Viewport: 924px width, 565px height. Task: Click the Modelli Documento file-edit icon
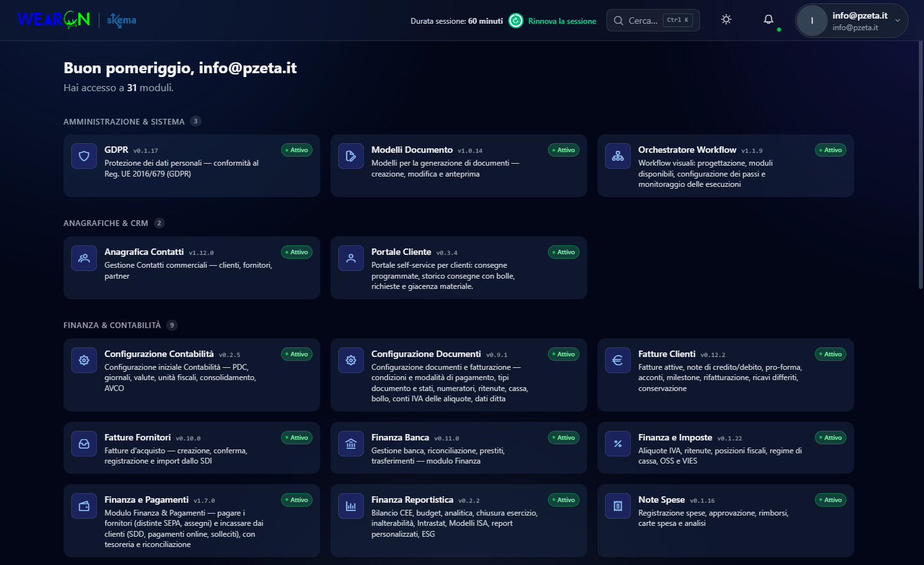pos(351,156)
